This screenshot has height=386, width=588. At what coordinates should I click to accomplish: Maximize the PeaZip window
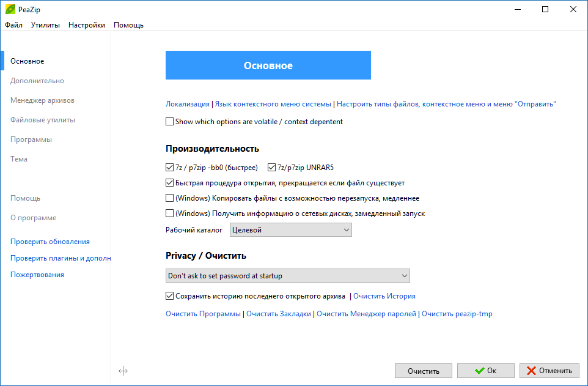click(545, 9)
